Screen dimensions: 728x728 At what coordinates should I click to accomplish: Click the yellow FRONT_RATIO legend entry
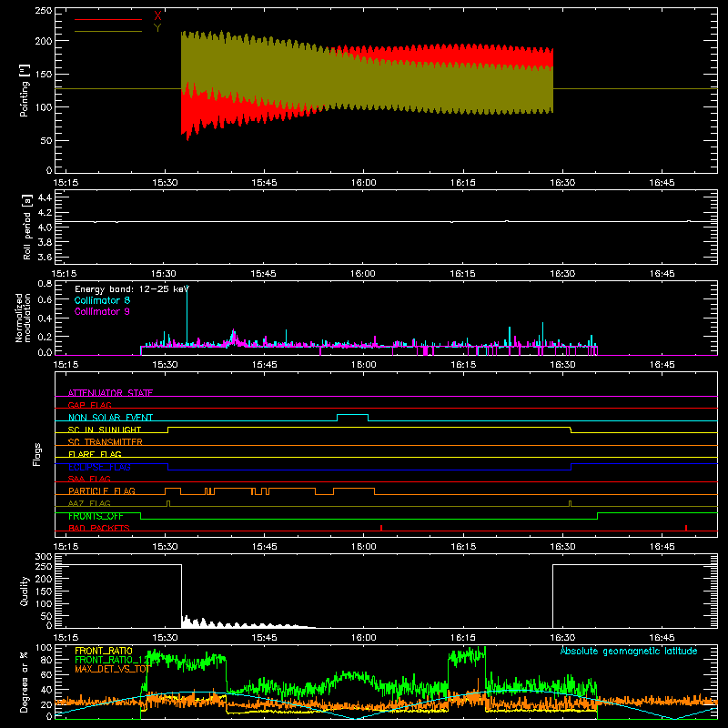104,651
